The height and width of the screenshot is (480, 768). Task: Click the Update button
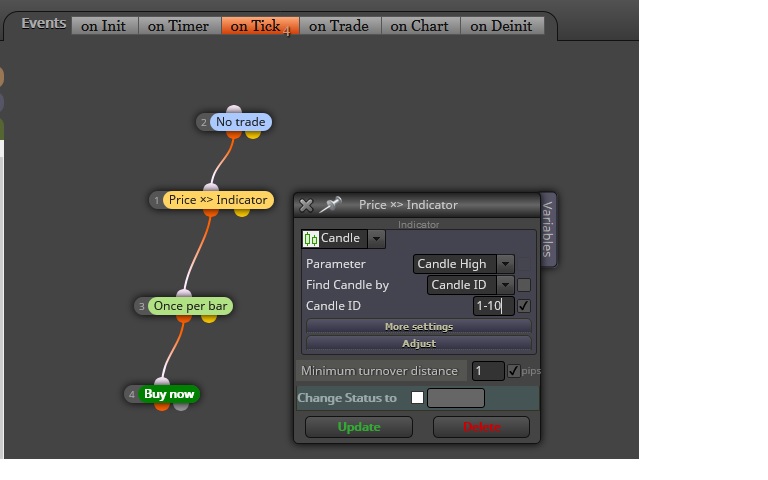tap(359, 427)
